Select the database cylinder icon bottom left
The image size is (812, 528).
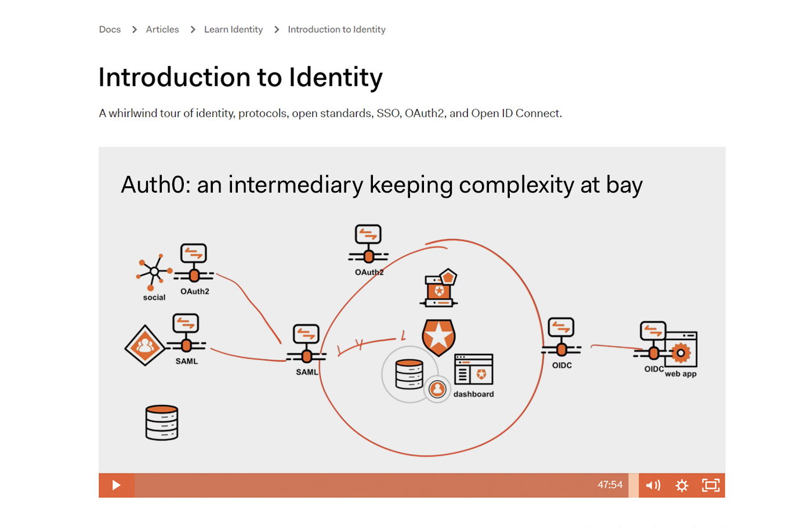point(161,422)
